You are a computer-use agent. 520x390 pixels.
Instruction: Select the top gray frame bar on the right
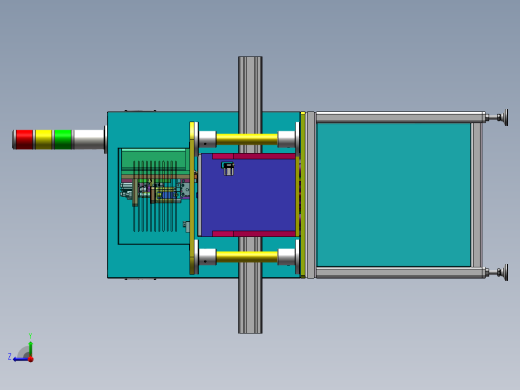click(x=401, y=117)
